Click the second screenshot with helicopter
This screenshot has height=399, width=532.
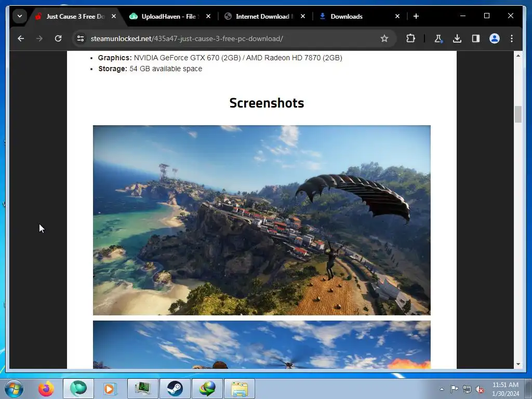[262, 345]
